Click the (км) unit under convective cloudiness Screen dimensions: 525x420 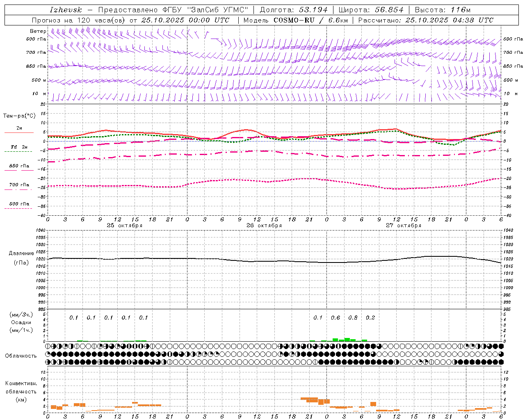pos(21,399)
